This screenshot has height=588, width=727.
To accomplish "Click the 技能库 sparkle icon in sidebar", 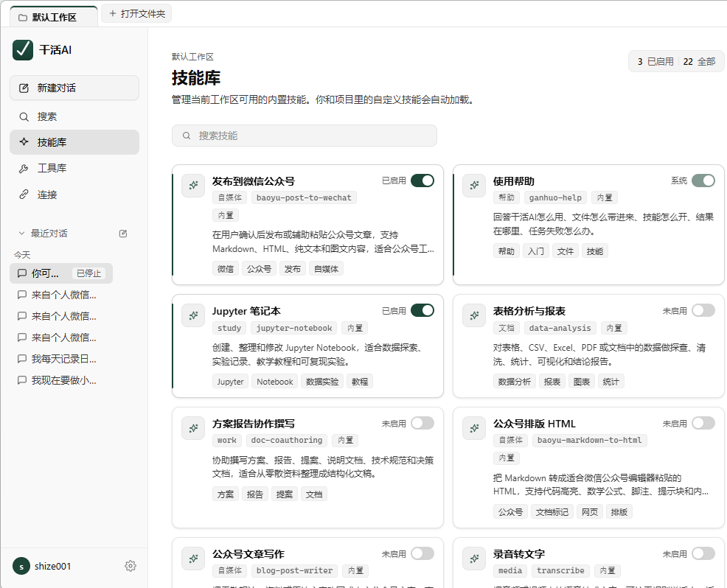I will point(24,141).
